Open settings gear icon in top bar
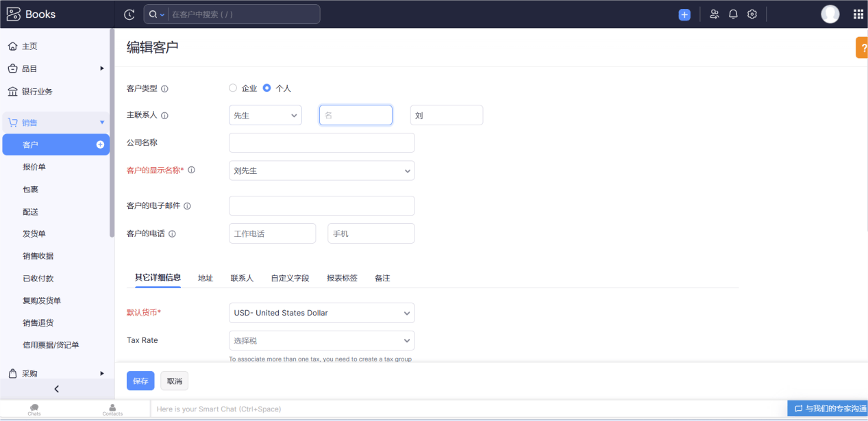This screenshot has height=421, width=868. (x=752, y=14)
